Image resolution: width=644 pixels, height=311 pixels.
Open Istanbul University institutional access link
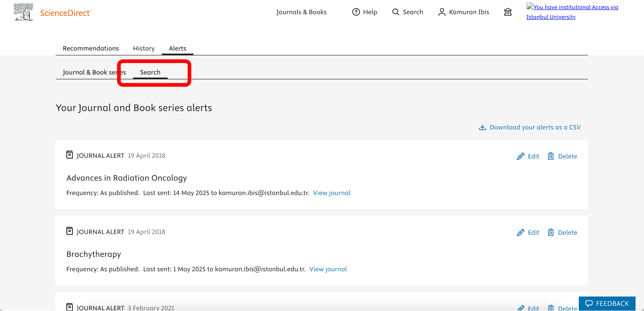551,17
